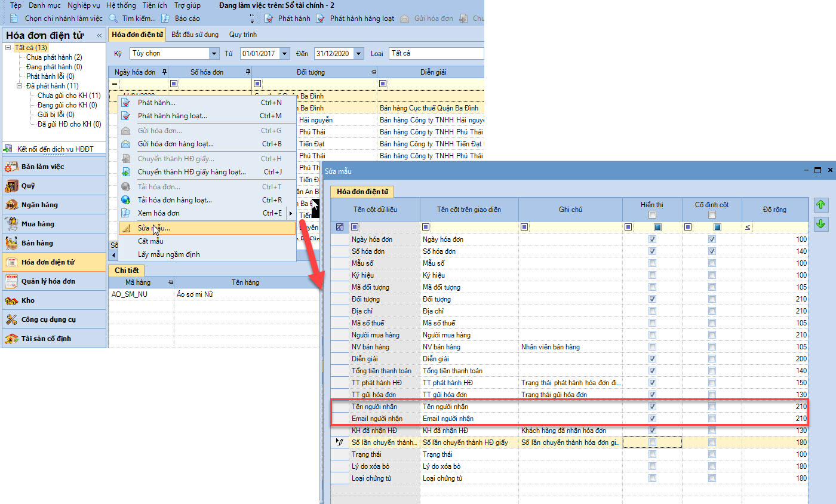
Task: Uncheck Cố định cột for Số hóa đơn row
Action: click(x=712, y=251)
